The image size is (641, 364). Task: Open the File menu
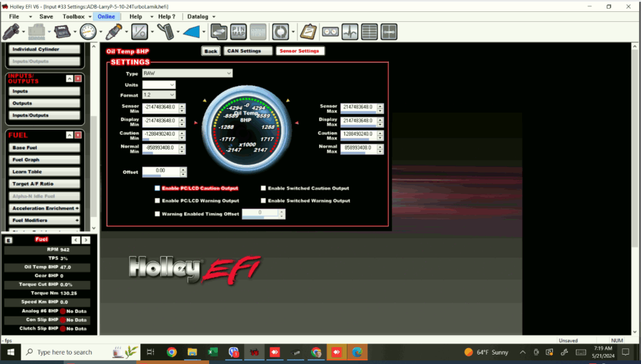click(14, 17)
